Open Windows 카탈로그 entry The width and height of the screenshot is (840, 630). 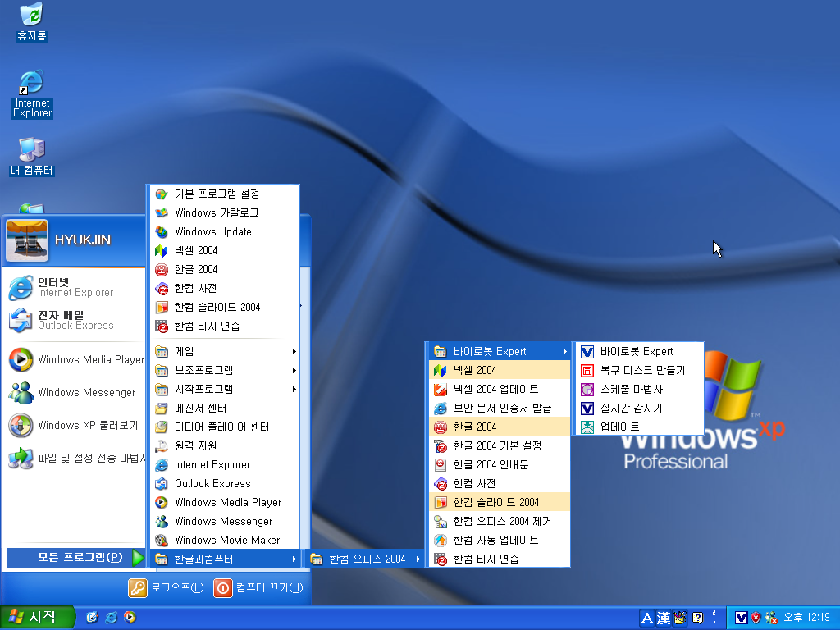223,212
